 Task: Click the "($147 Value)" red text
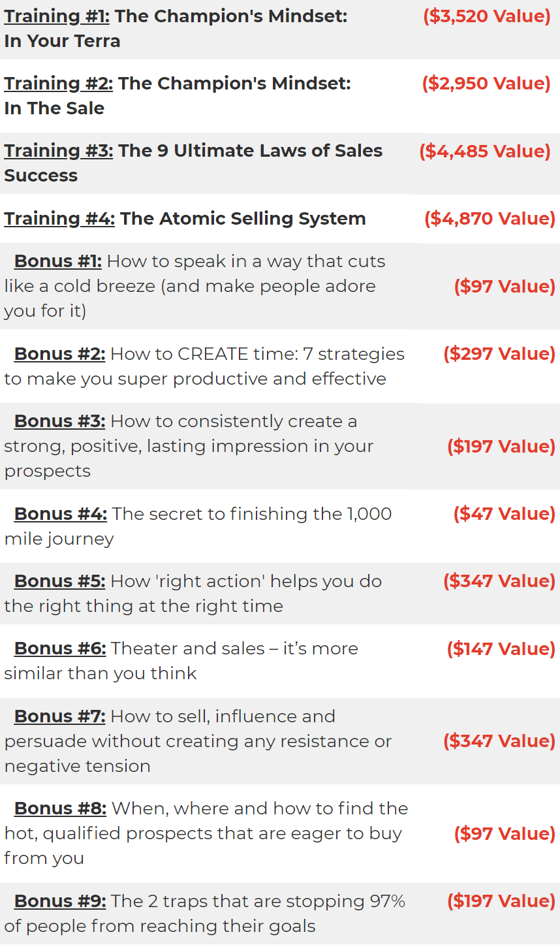point(501,649)
